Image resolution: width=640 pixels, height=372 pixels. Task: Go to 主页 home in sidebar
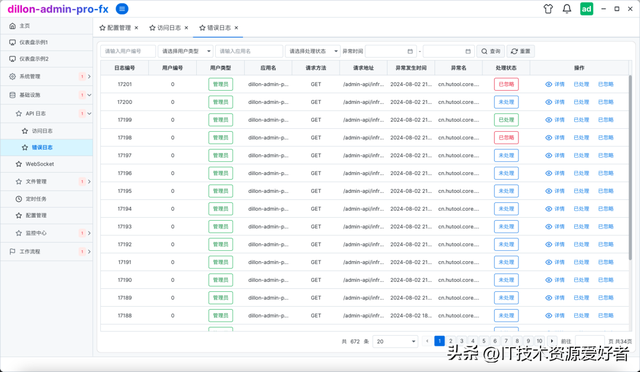(x=47, y=26)
